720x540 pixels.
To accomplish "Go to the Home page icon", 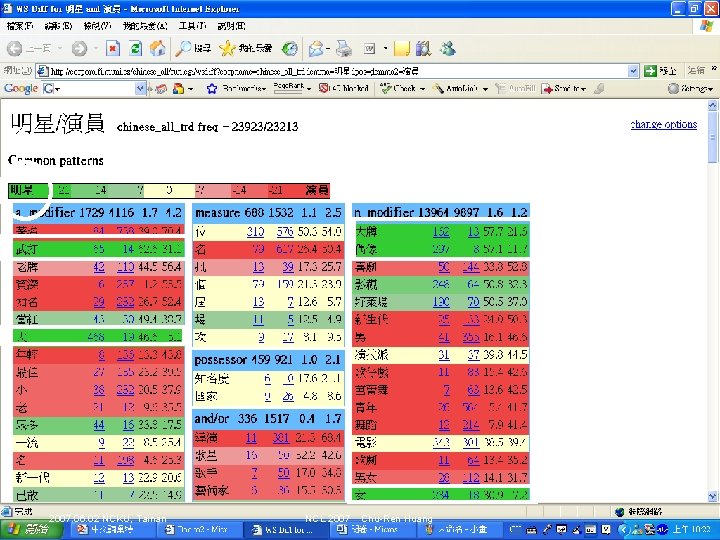I will pos(158,48).
